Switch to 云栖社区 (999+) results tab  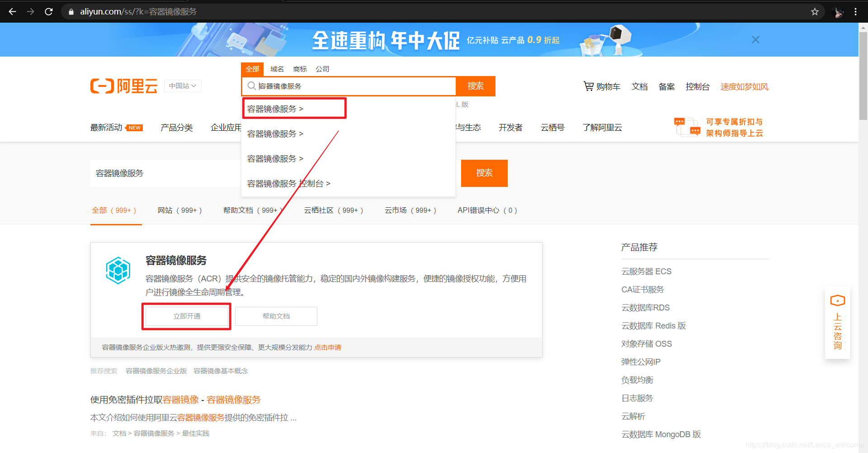tap(334, 210)
